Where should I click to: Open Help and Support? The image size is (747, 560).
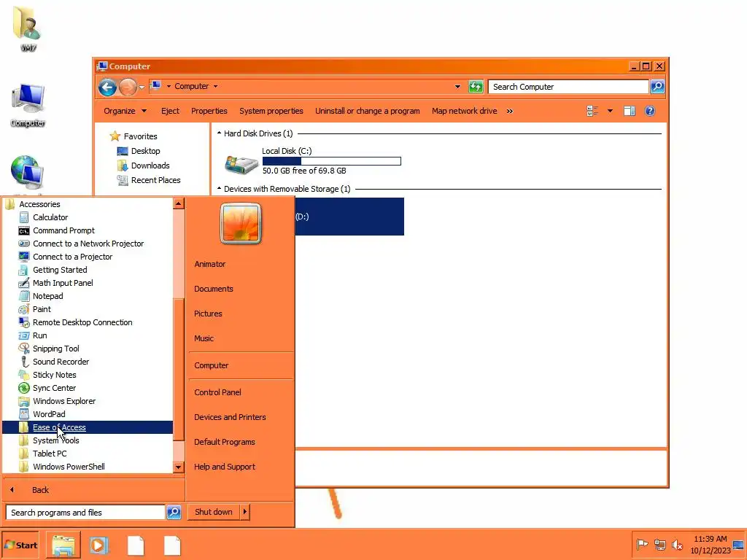(x=225, y=467)
